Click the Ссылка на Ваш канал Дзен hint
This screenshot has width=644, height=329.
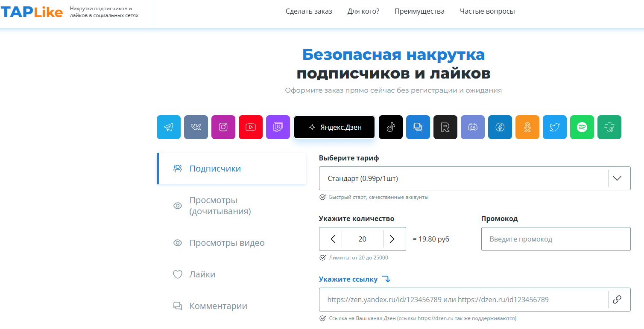point(423,318)
